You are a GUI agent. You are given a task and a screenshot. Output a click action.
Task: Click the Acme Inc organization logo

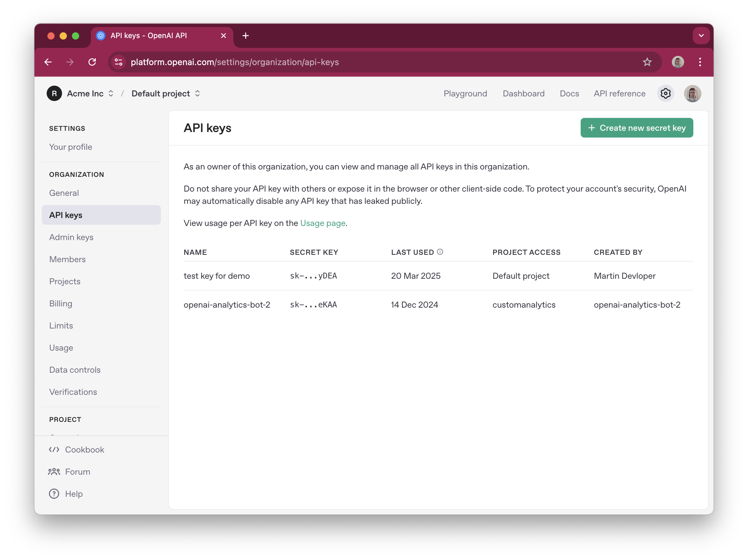[x=54, y=93]
